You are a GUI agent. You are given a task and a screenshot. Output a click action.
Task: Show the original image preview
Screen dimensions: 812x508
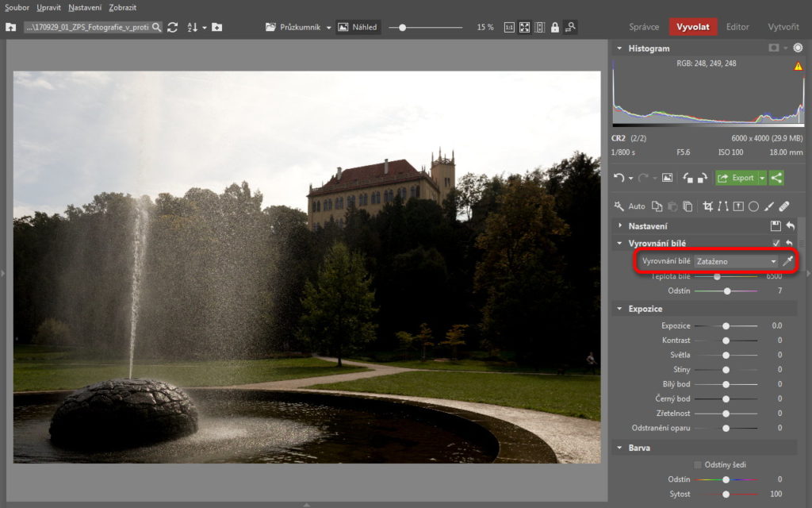pos(667,178)
